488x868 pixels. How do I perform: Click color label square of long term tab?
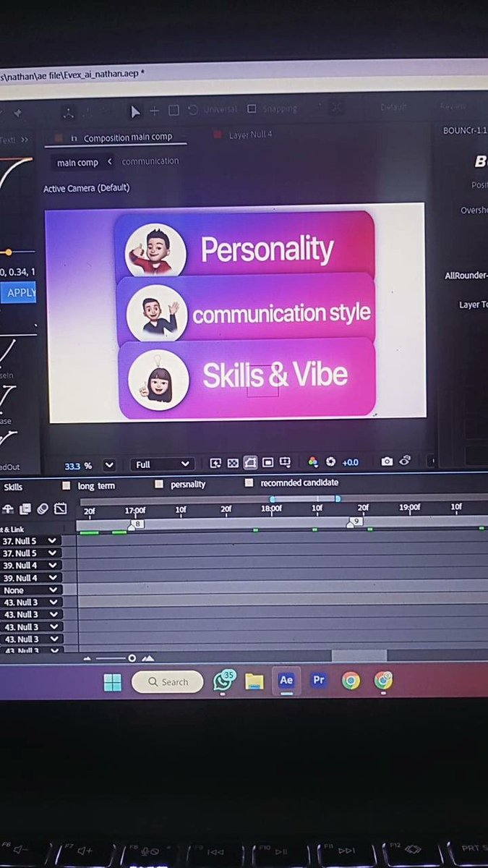(67, 486)
